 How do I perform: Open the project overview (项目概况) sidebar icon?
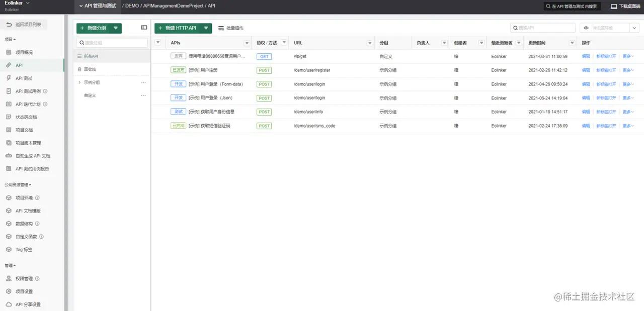point(9,52)
